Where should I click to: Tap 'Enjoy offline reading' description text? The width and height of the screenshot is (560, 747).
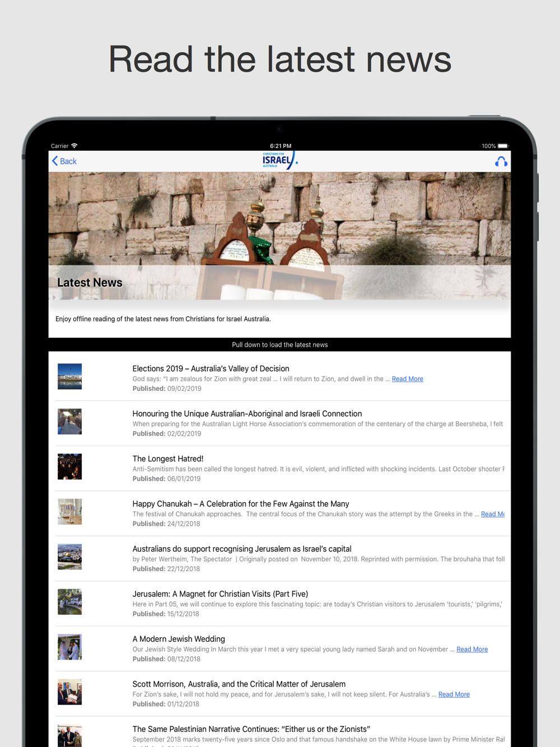pos(163,319)
